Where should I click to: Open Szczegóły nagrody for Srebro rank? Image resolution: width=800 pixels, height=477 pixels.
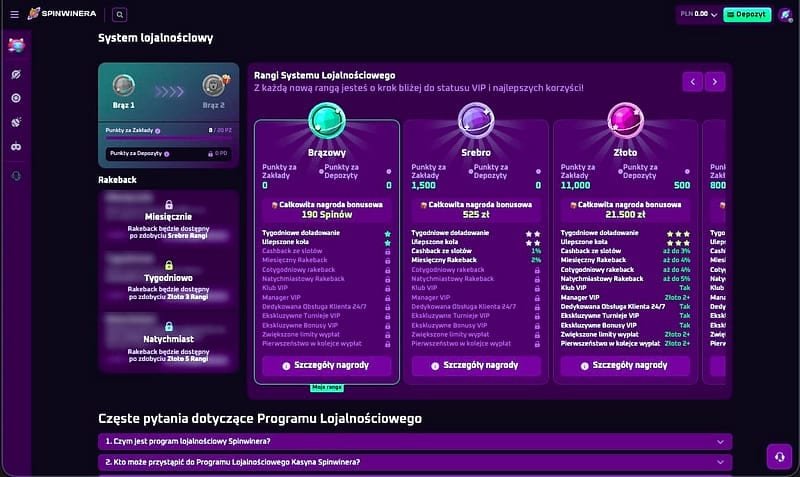tap(476, 365)
